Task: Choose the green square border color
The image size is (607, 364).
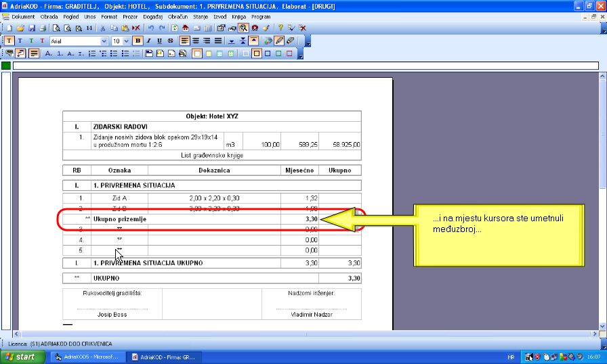Action: point(278,53)
